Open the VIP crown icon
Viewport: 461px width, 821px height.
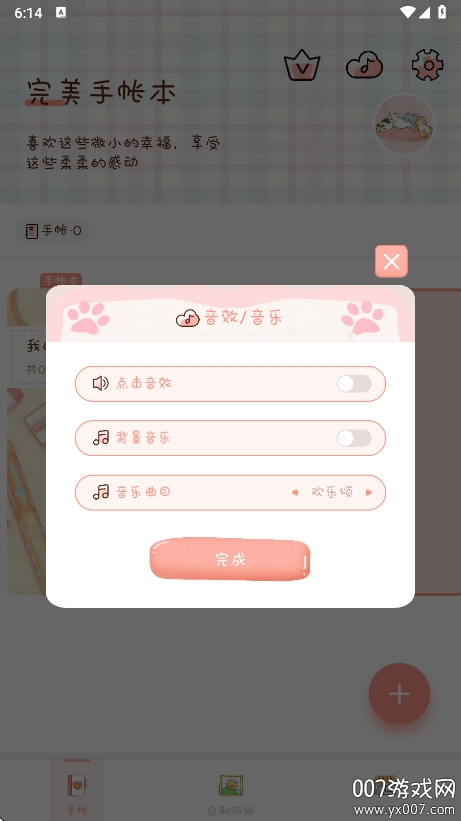(x=302, y=65)
